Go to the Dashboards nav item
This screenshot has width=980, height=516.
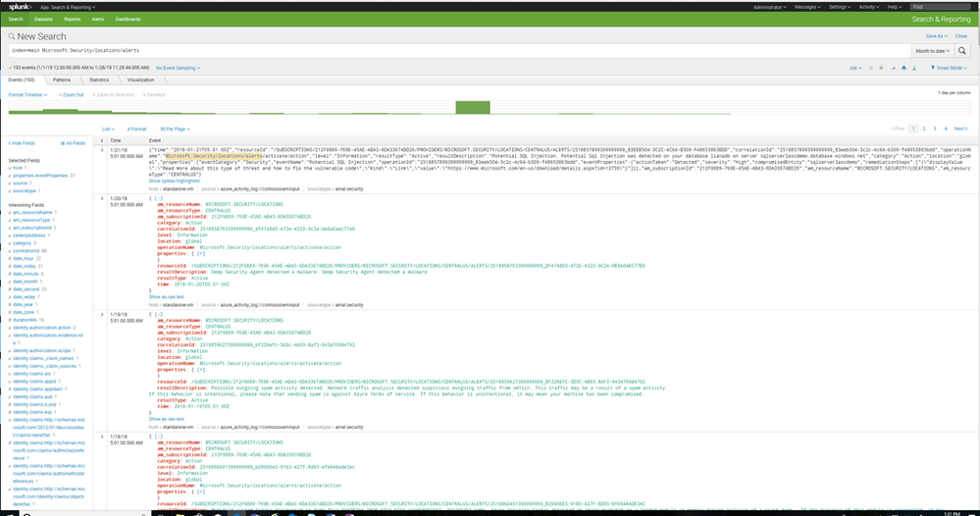click(128, 20)
